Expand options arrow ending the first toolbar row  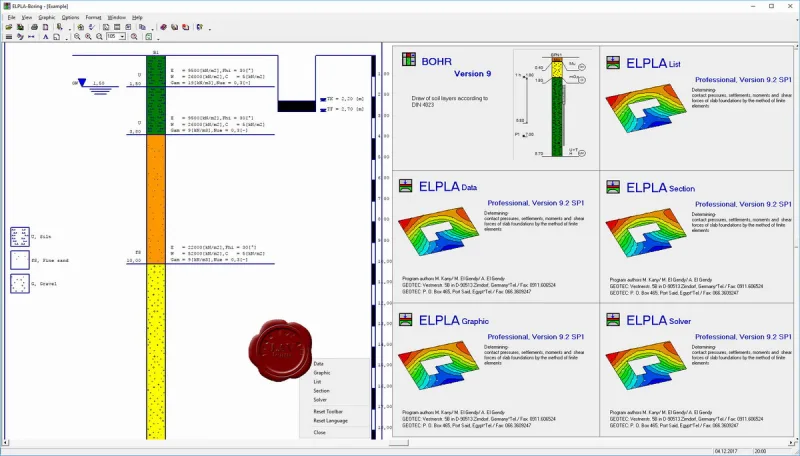(x=210, y=29)
